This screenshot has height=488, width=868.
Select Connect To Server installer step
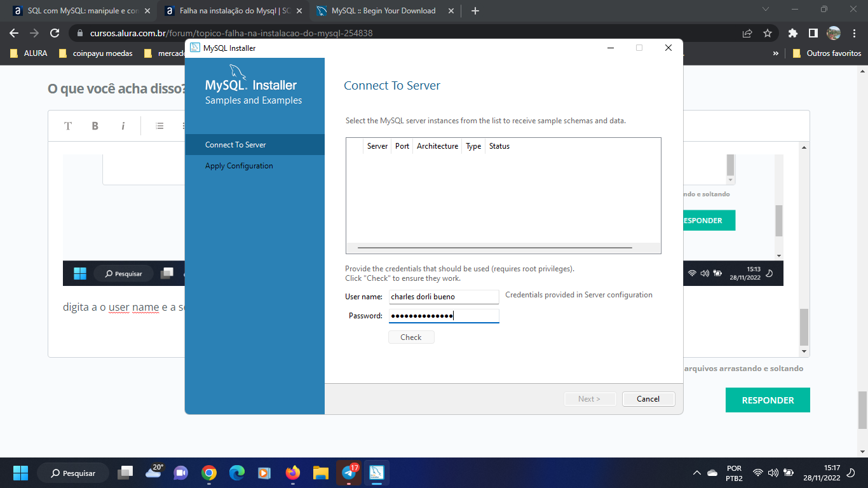255,145
